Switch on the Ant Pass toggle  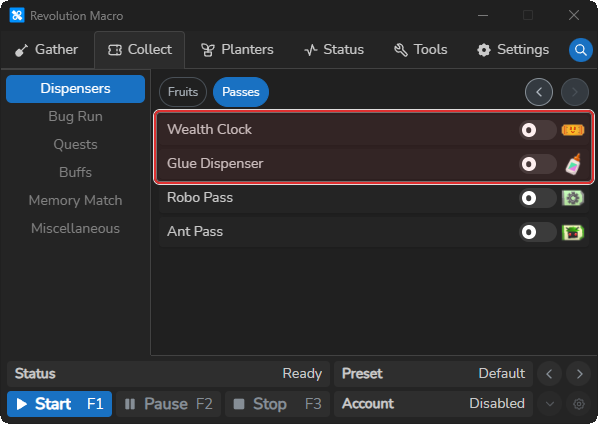(537, 232)
